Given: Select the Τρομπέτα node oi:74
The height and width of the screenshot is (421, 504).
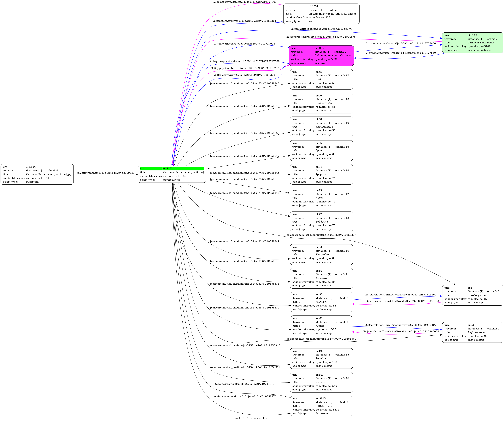Looking at the screenshot, I should (x=321, y=174).
